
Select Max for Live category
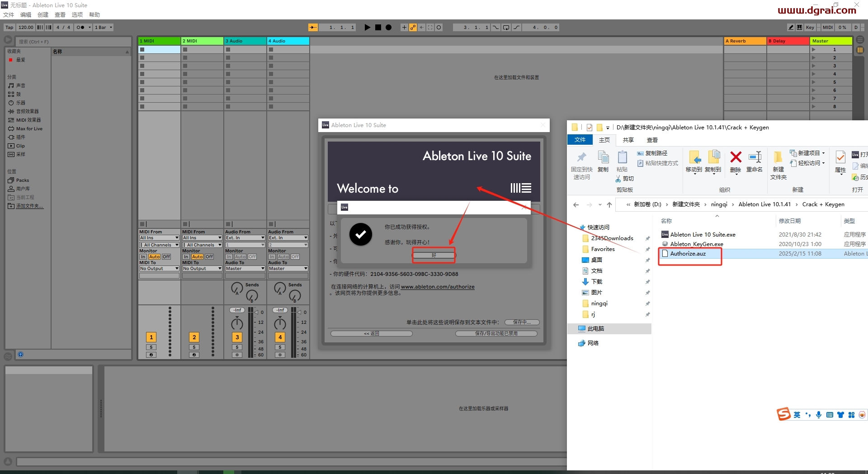click(25, 128)
